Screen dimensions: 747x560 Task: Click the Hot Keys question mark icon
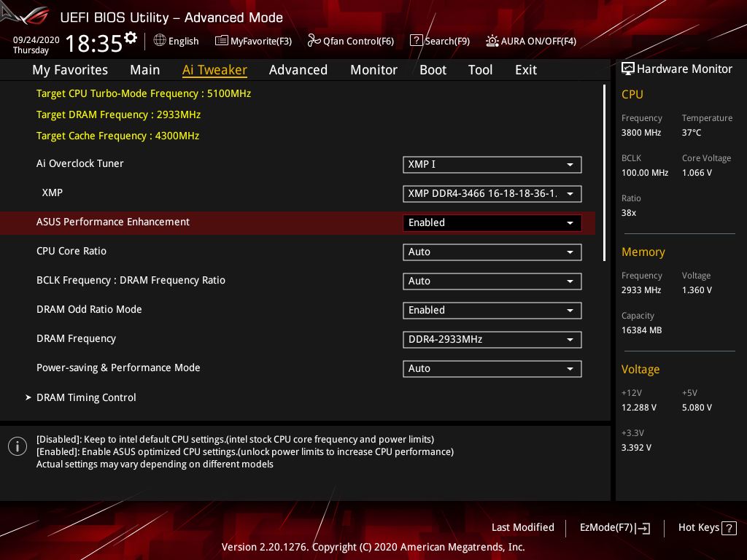[x=729, y=528]
